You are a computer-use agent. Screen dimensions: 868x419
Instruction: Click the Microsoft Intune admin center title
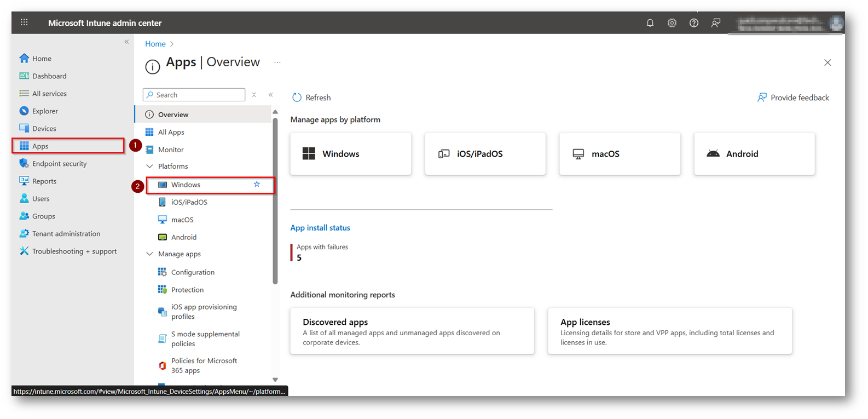[105, 23]
